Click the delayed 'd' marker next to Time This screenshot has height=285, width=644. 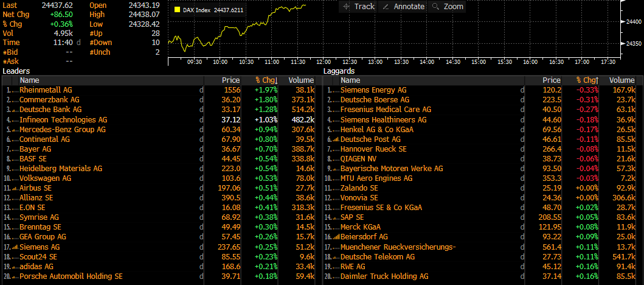pos(78,43)
